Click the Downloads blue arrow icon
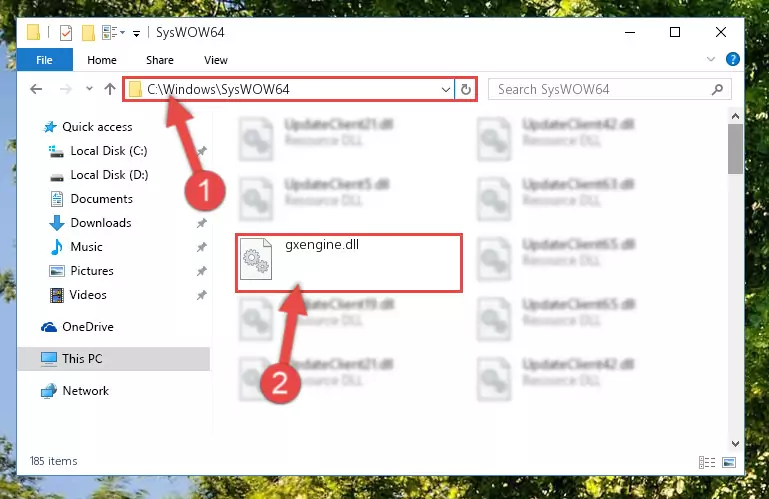Screen dimensions: 769x499 57,223
